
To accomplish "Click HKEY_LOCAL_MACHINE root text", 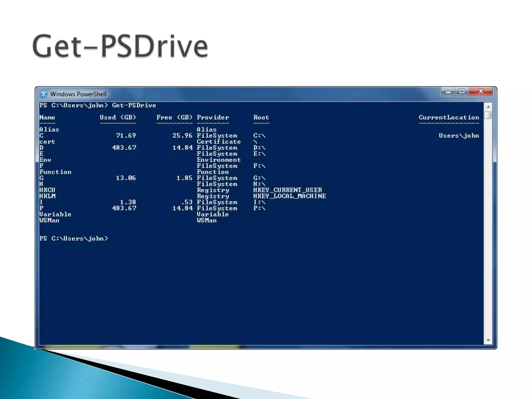I will pyautogui.click(x=290, y=196).
